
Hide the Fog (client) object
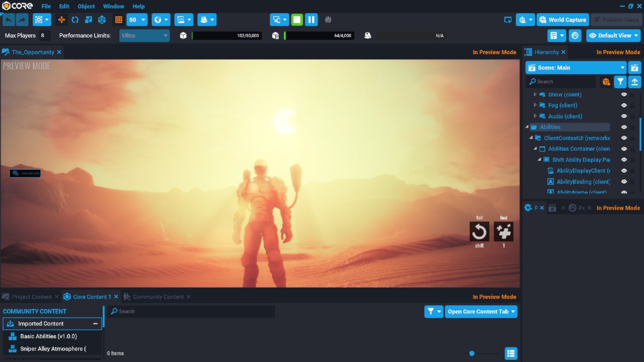pyautogui.click(x=624, y=105)
